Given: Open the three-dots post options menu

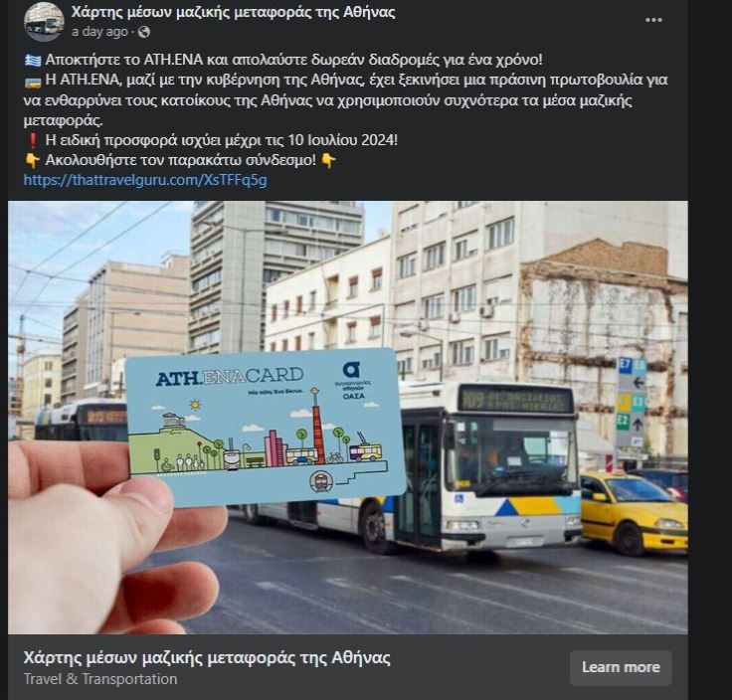Looking at the screenshot, I should (x=653, y=20).
